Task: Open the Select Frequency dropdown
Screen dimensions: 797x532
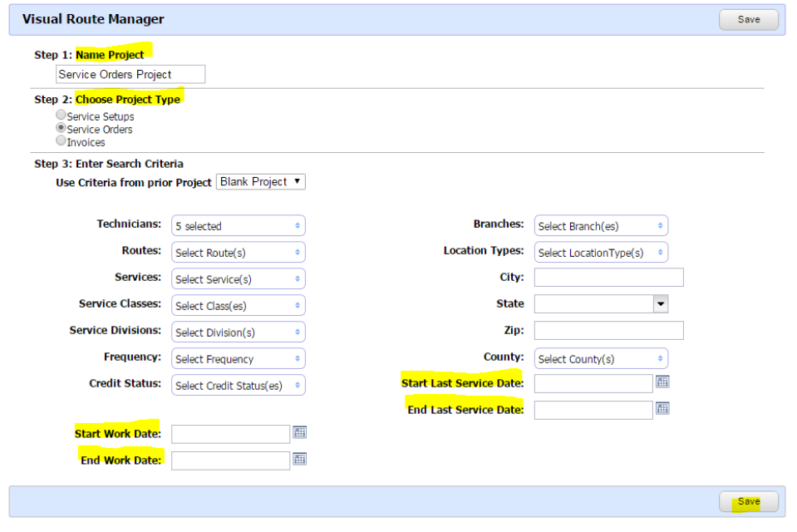Action: click(238, 358)
